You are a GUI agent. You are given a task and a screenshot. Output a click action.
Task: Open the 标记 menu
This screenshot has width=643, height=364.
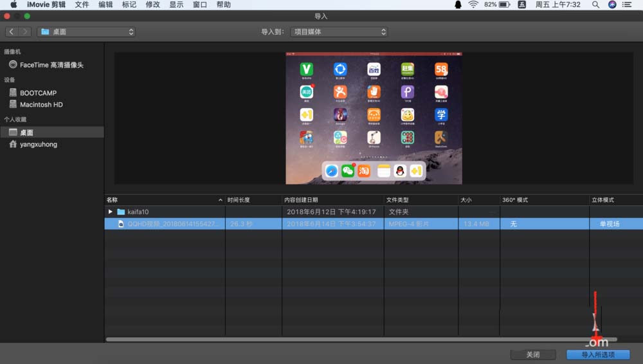coord(129,5)
